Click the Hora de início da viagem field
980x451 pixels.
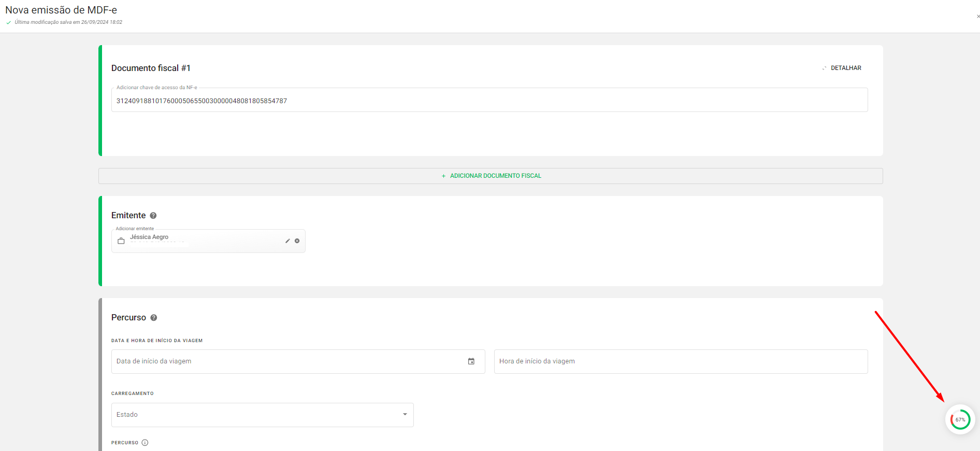[680, 361]
